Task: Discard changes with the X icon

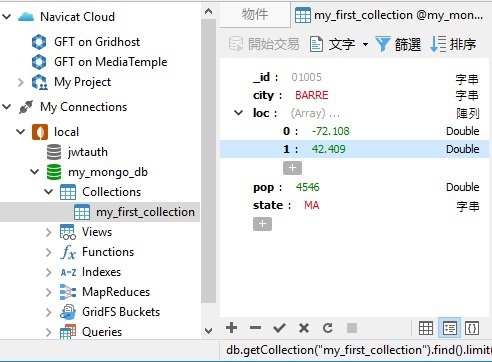Action: 304,328
